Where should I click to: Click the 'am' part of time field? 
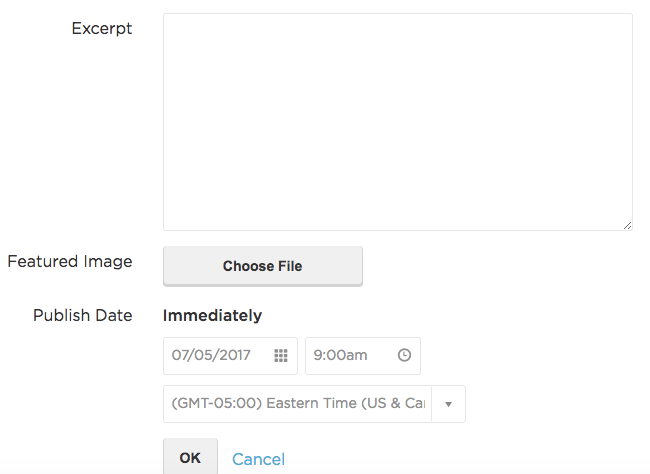tap(357, 355)
